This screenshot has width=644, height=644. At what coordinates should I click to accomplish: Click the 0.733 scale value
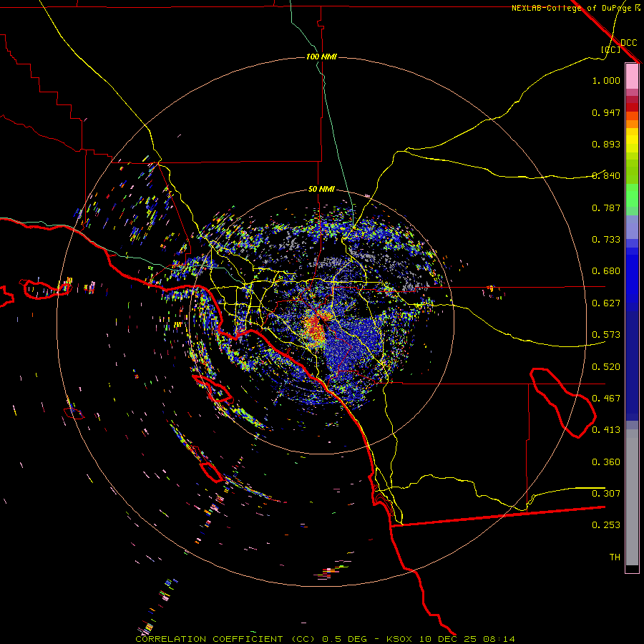tap(606, 240)
